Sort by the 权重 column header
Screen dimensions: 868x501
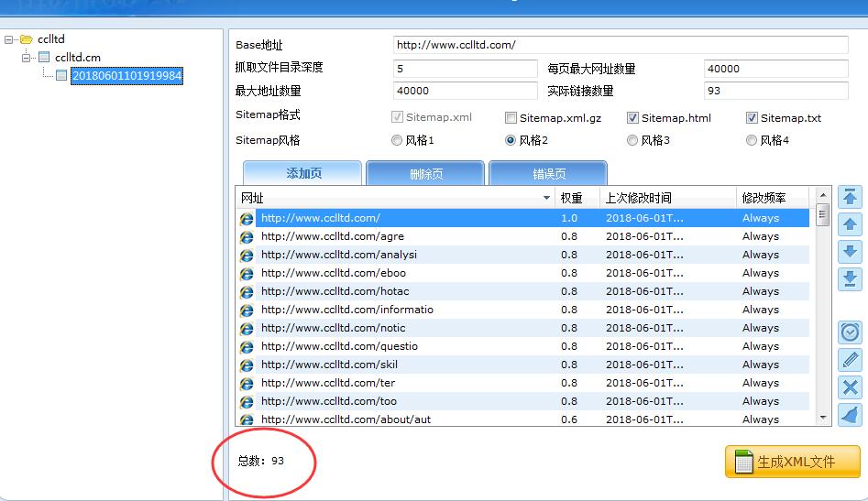pos(577,198)
